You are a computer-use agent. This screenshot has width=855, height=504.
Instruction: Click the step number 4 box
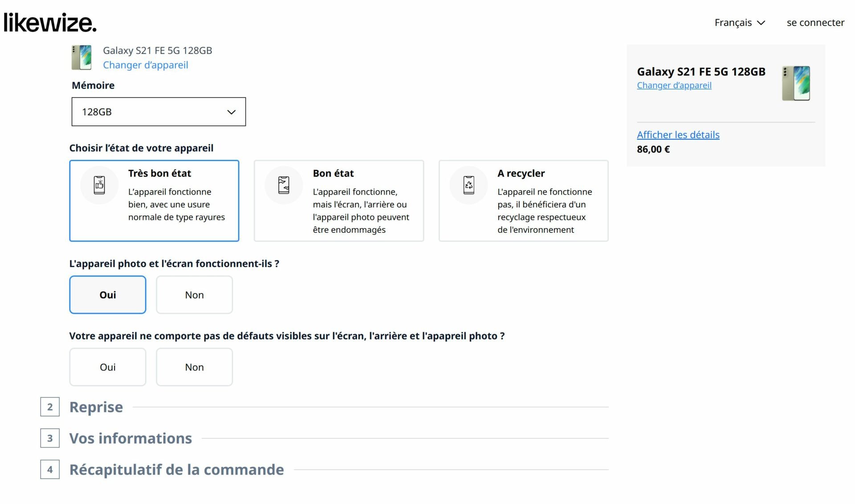point(50,470)
